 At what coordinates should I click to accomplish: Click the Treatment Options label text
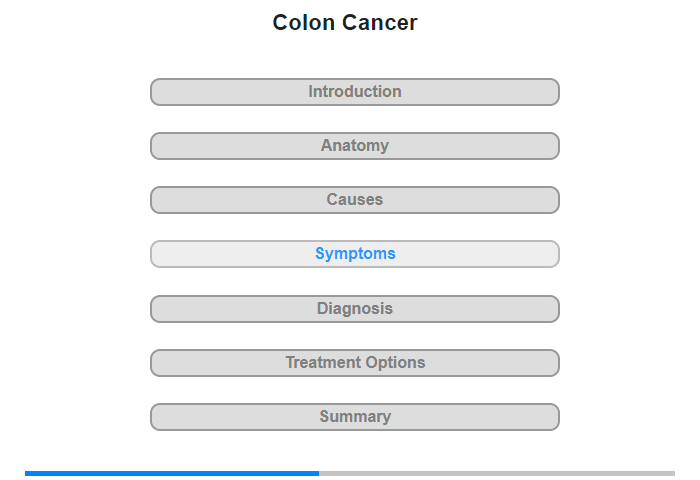click(355, 363)
